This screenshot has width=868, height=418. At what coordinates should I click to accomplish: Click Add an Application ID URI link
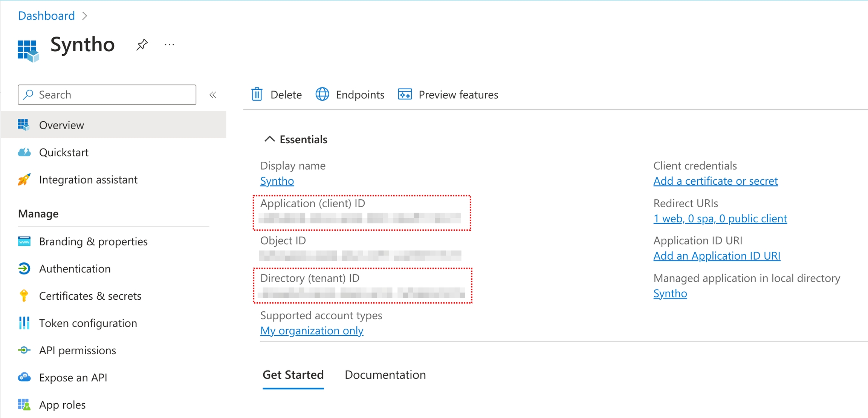[717, 256]
